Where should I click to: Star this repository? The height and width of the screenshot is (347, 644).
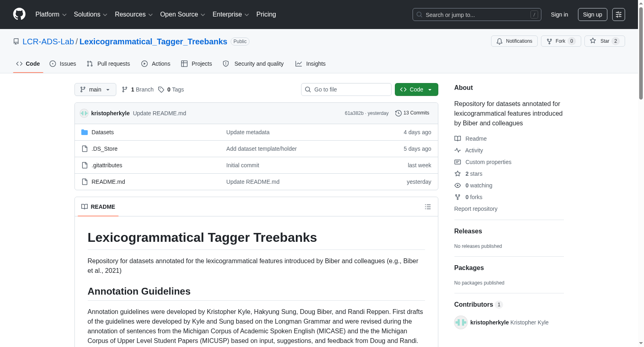tap(605, 41)
